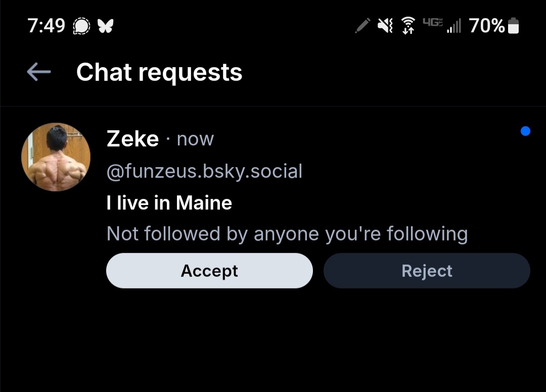
Task: Tap the Bluesky butterfly notification icon
Action: point(105,26)
